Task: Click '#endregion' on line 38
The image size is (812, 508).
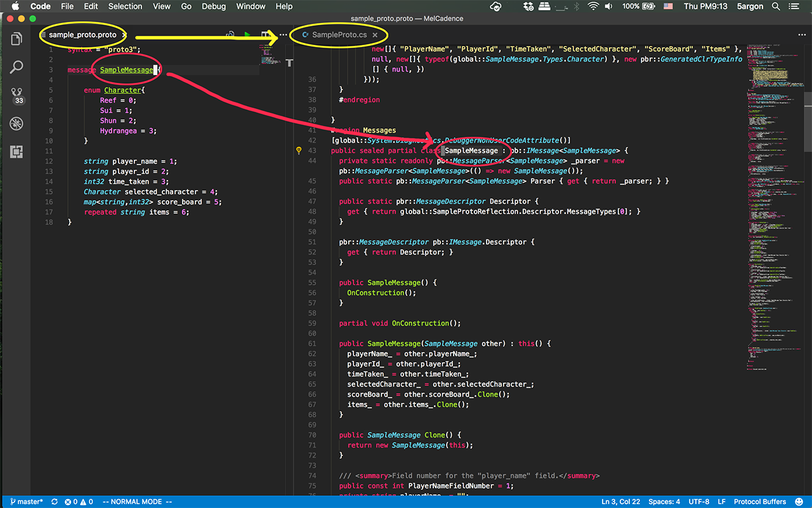Action: [x=359, y=100]
